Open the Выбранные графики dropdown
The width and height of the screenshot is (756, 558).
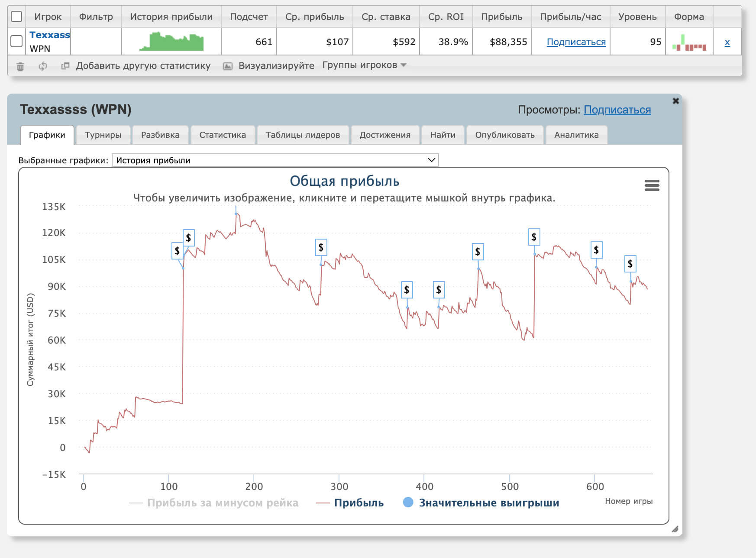pyautogui.click(x=275, y=160)
